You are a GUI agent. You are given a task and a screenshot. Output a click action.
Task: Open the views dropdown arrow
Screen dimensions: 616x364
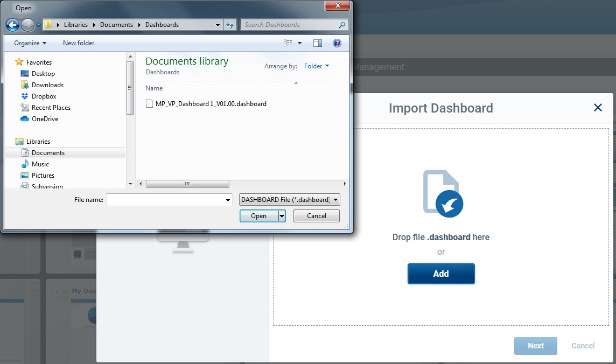pos(299,43)
